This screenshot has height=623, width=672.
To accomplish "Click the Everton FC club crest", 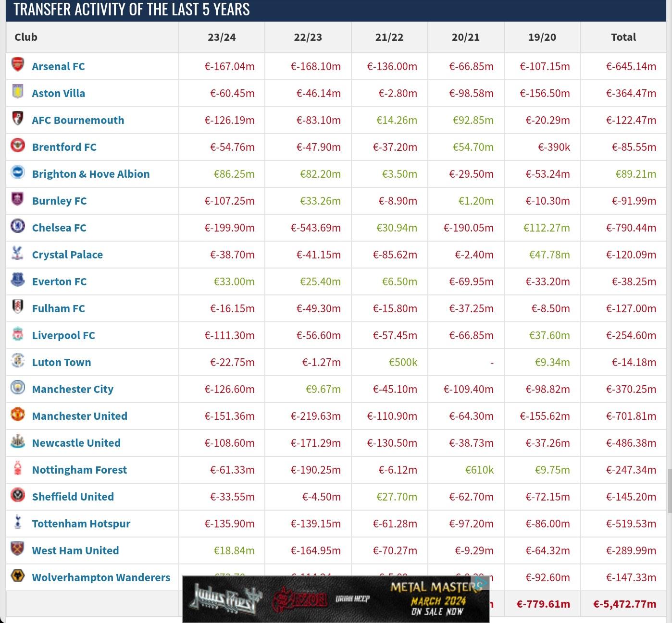I will (x=18, y=280).
